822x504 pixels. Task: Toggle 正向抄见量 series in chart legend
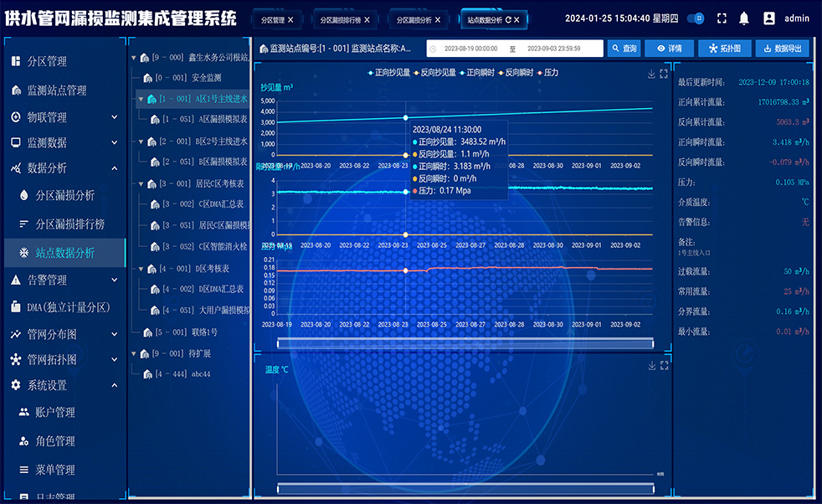click(390, 73)
